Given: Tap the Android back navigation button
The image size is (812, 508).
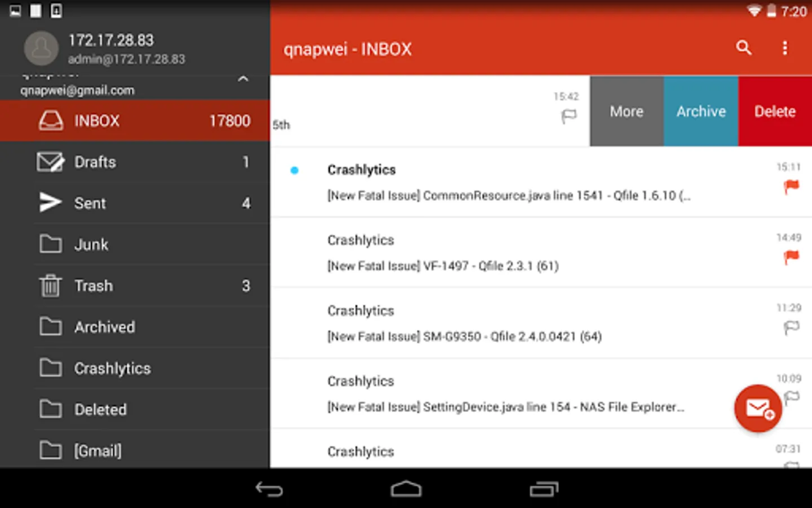Looking at the screenshot, I should pos(269,489).
